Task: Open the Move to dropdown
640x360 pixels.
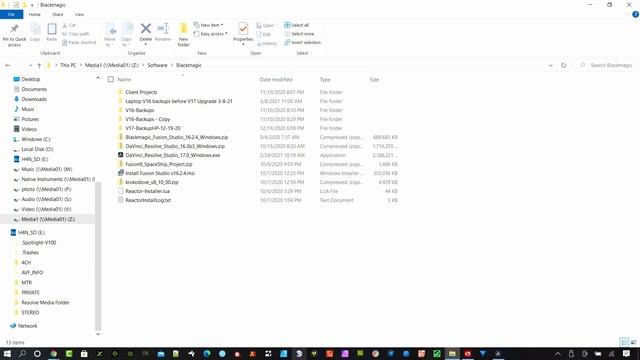Action: (110, 35)
